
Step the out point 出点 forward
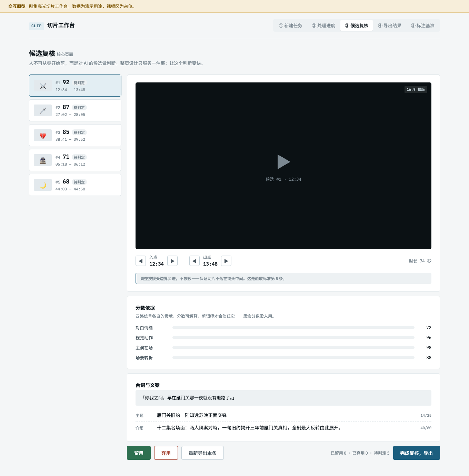coord(226,261)
